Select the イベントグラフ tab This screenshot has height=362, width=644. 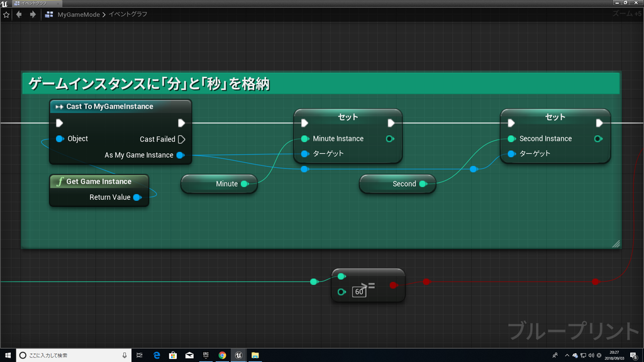click(35, 3)
